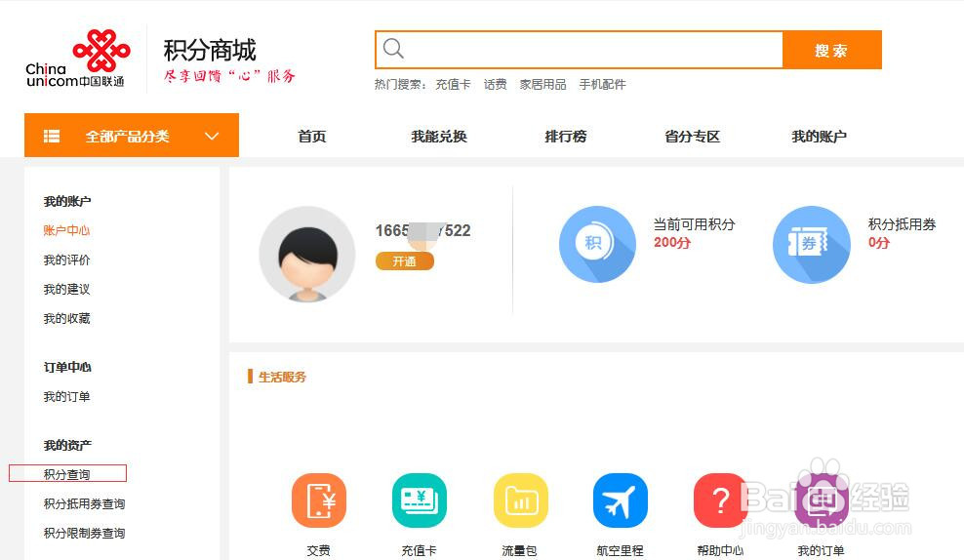The height and width of the screenshot is (560, 964).
Task: Click the 订单中心 sidebar section heading
Action: tap(67, 368)
